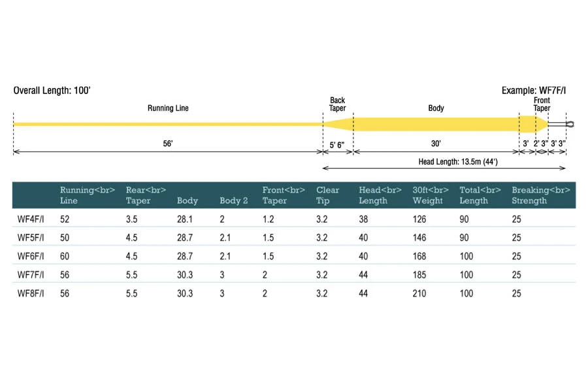Click the thin yellow running line in the diagram
The image size is (588, 388).
click(168, 123)
